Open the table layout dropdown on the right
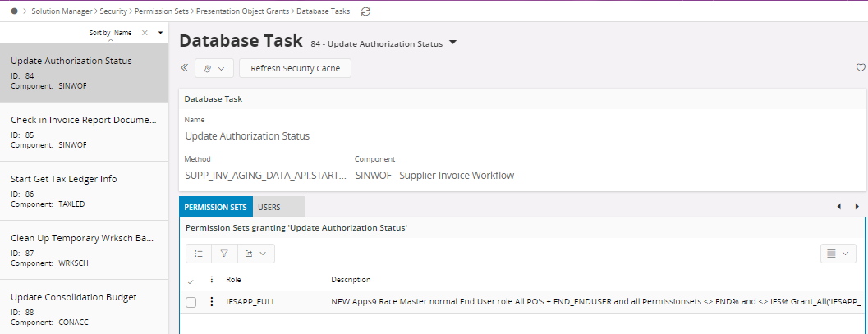This screenshot has height=334, width=868. [838, 254]
